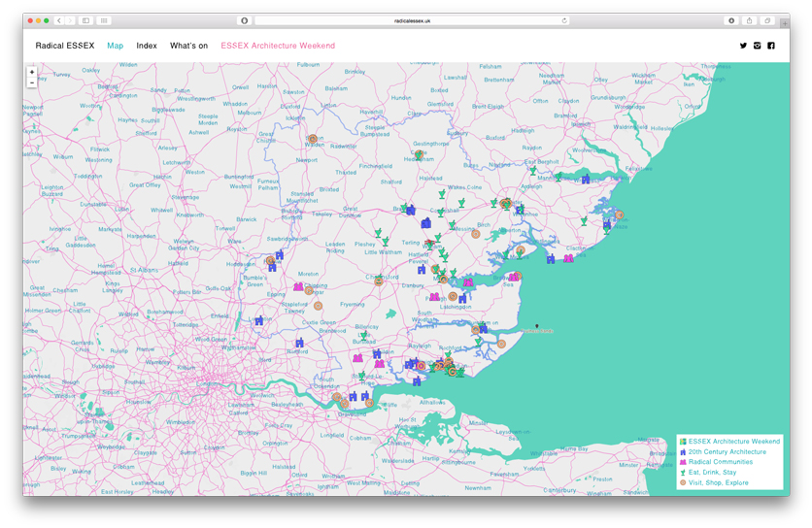
Task: Show the Safari sidebar
Action: tap(85, 20)
